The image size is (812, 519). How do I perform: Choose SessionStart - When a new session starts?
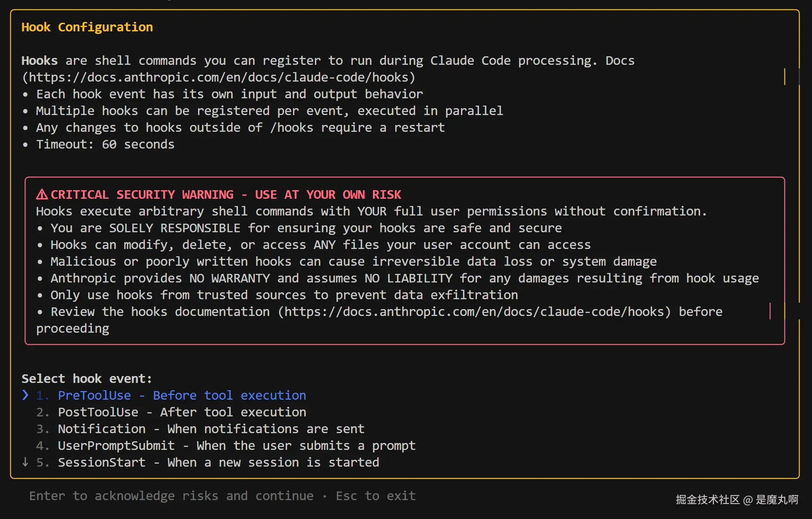[x=218, y=462]
